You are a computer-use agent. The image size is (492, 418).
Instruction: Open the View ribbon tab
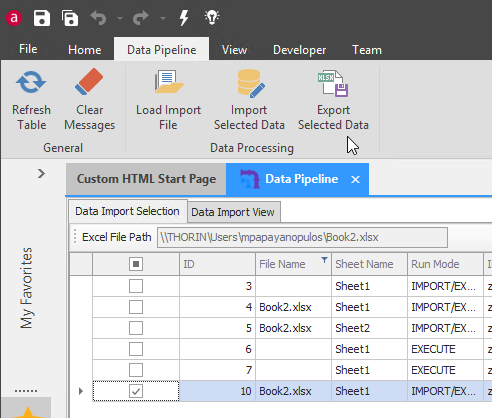pos(235,50)
